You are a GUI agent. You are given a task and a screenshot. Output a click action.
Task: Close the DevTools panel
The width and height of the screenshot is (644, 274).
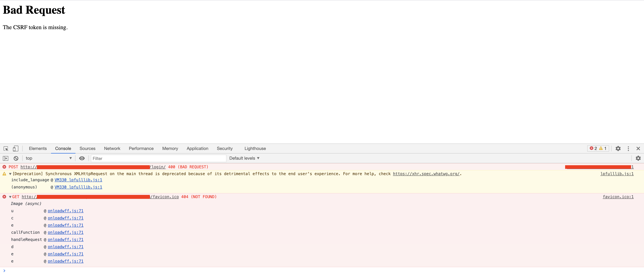click(x=638, y=149)
